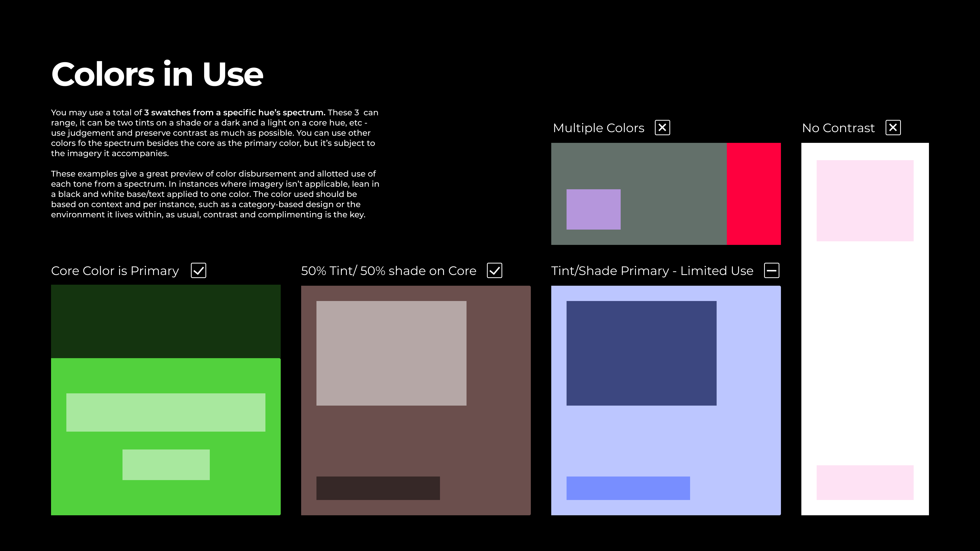Click the X mark beside No Contrast

coord(893,127)
